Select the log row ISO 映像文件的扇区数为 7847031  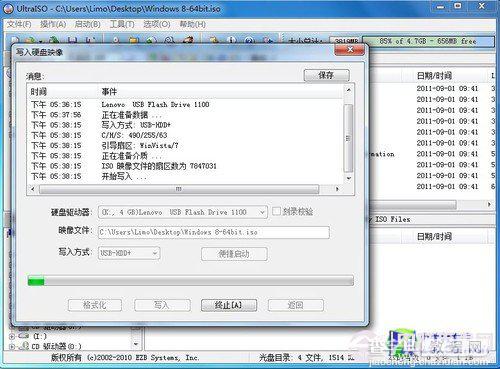click(185, 166)
